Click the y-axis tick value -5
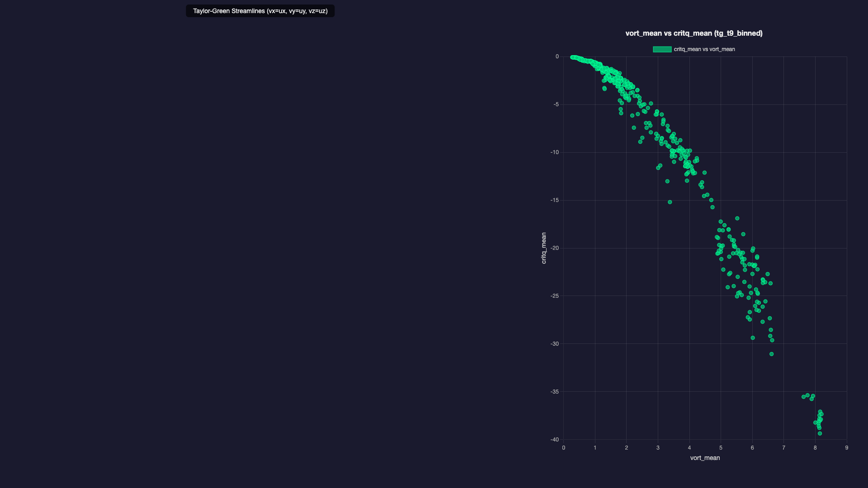This screenshot has width=868, height=488. coord(556,104)
